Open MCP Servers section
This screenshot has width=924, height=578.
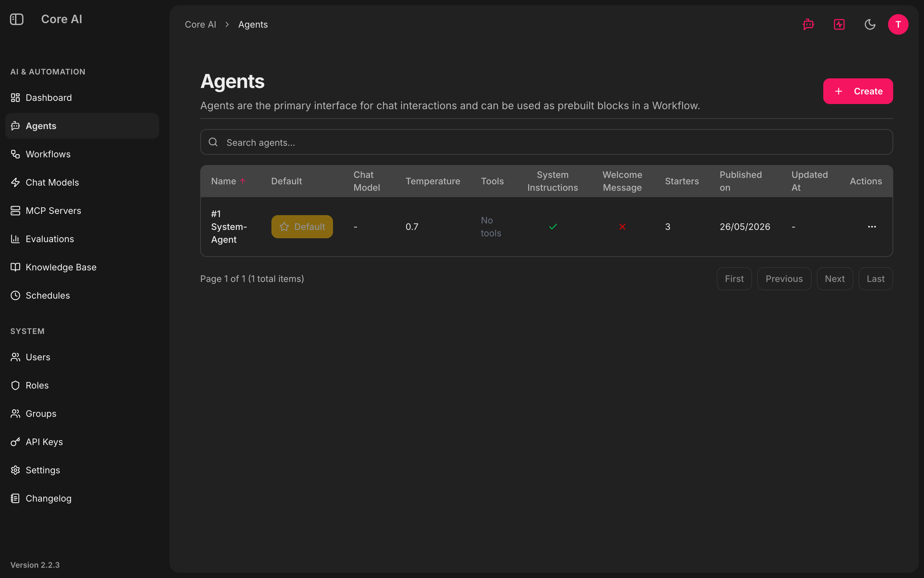pyautogui.click(x=82, y=211)
